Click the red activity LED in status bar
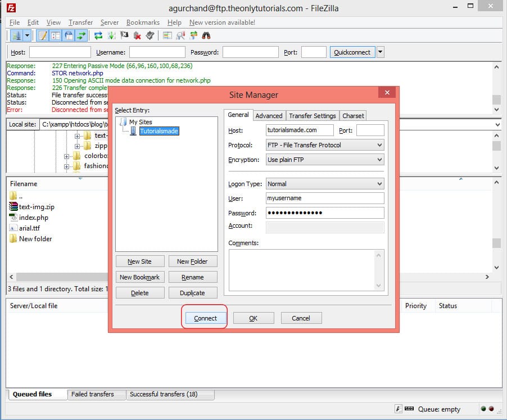Viewport: 507px width, 420px height. click(491, 409)
